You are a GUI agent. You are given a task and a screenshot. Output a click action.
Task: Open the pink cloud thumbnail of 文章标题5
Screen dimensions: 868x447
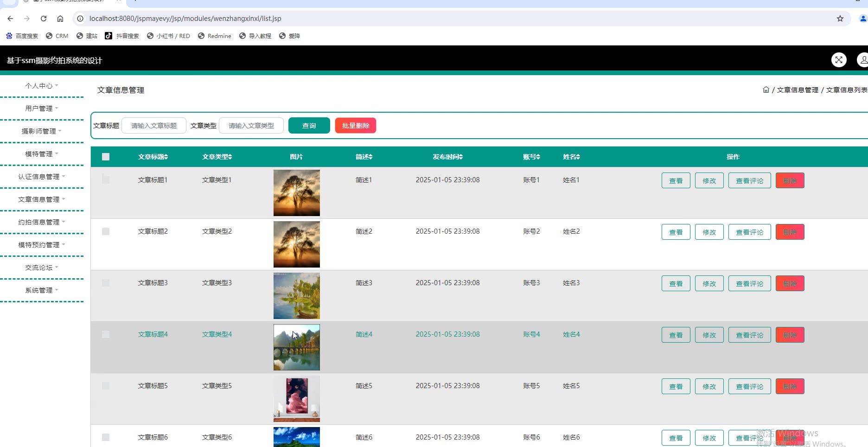[x=297, y=399]
